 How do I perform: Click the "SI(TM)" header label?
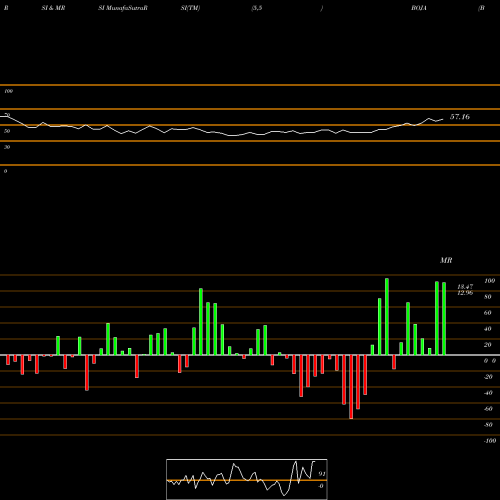[190, 8]
